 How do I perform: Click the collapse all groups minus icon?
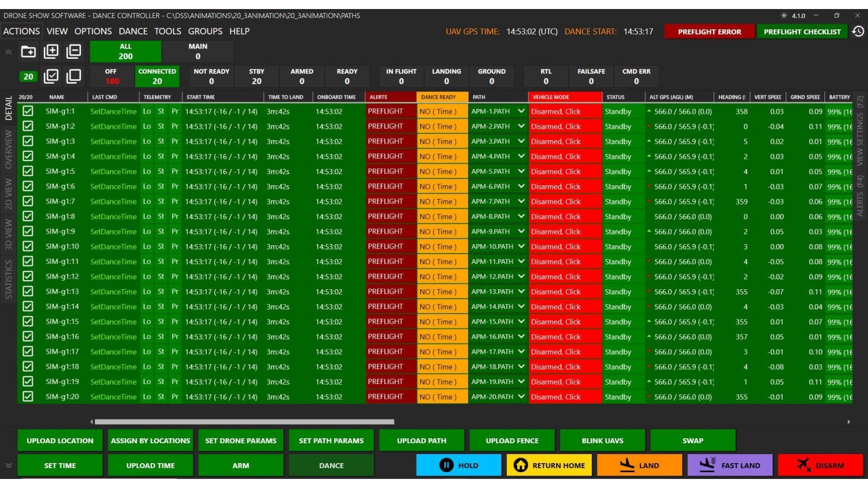[x=73, y=52]
